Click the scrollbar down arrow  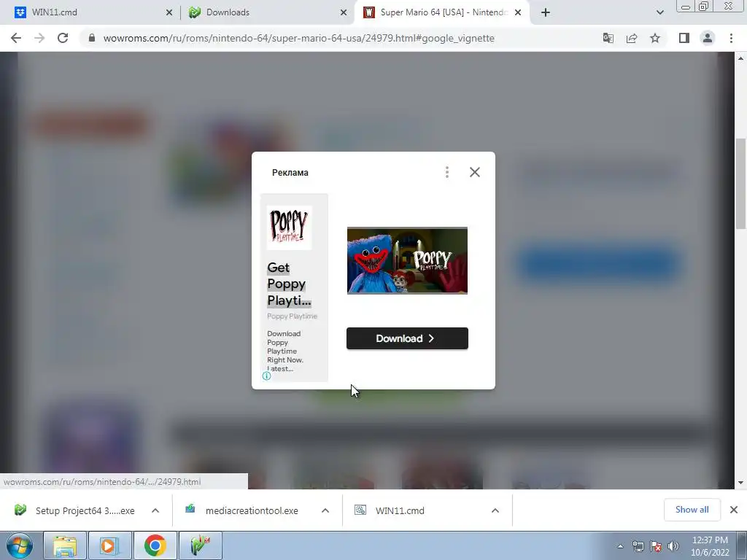pos(740,483)
